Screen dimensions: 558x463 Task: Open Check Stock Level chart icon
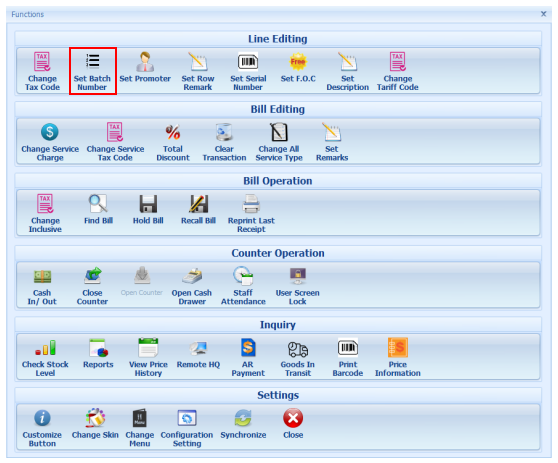(45, 348)
